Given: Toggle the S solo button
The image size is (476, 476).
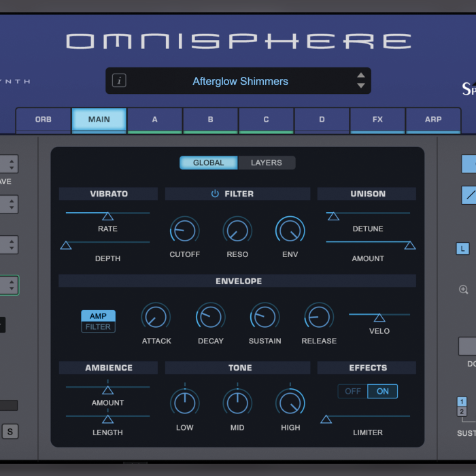Looking at the screenshot, I should click(10, 431).
